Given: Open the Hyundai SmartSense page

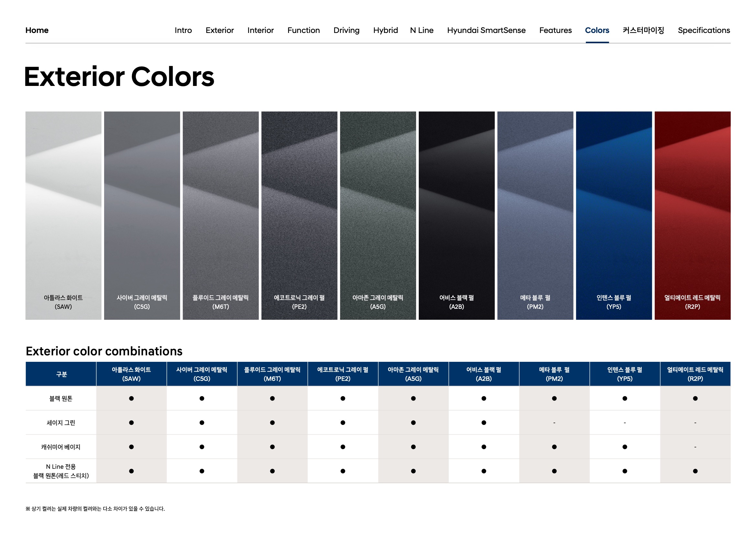Looking at the screenshot, I should click(486, 30).
